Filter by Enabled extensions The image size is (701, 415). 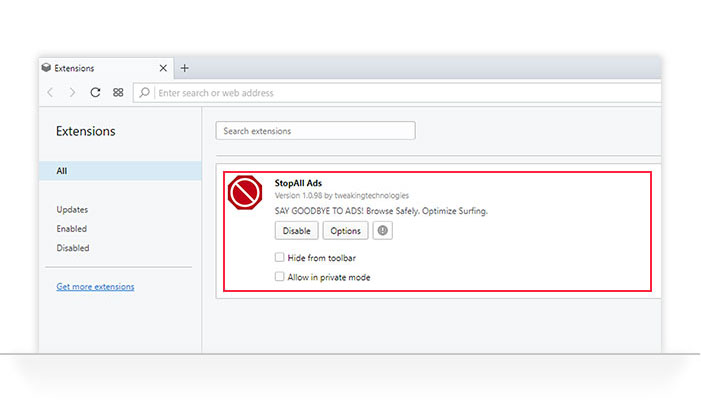(72, 229)
